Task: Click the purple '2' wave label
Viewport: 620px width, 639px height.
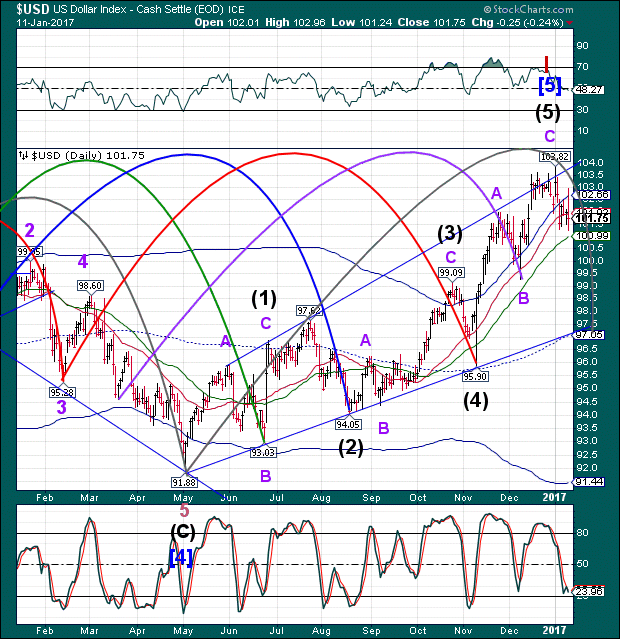Action: click(x=29, y=231)
